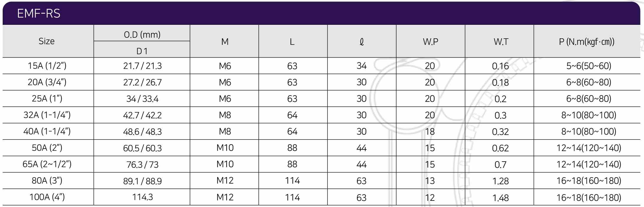The height and width of the screenshot is (207, 644).
Task: Click the 0.62 W.T value
Action: click(x=500, y=148)
